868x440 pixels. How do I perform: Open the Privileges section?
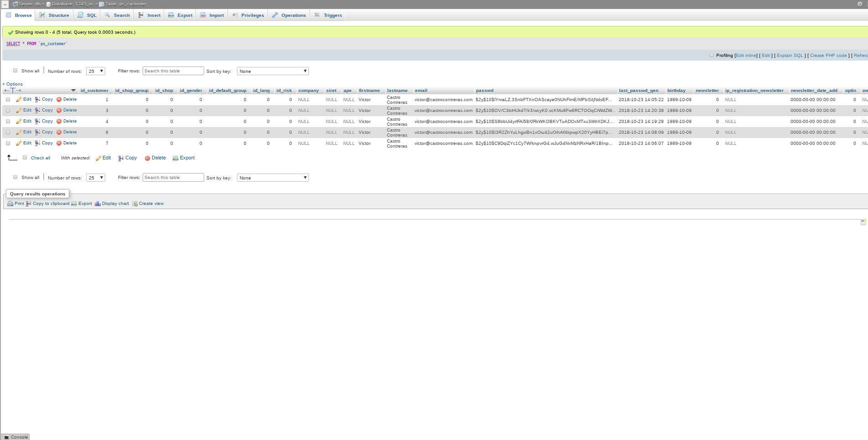pos(235,15)
